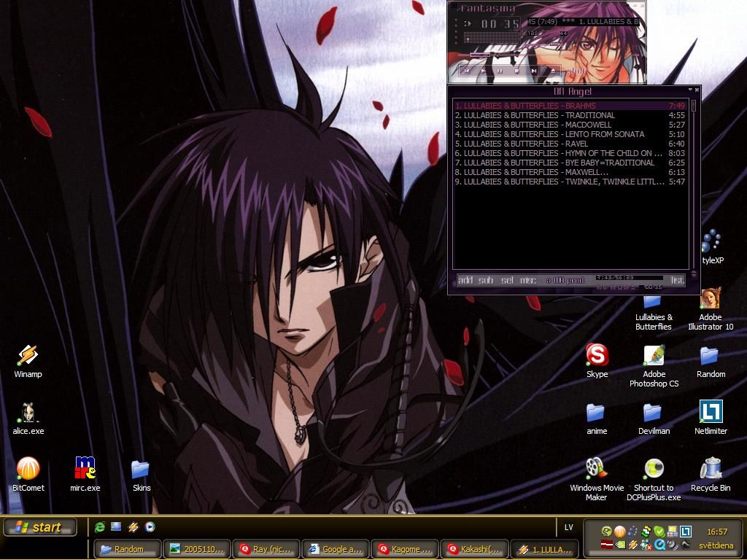
Task: Select playlist track 3 'MACDOWELL'
Action: (x=570, y=125)
